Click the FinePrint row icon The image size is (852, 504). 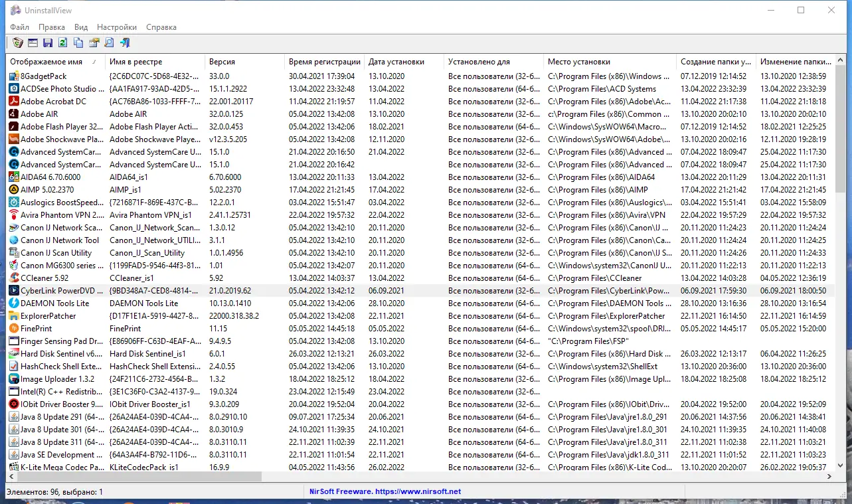pyautogui.click(x=14, y=329)
